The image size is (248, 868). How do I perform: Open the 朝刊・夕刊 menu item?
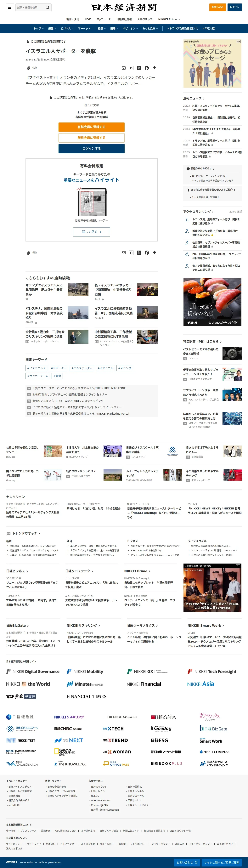pos(73,19)
